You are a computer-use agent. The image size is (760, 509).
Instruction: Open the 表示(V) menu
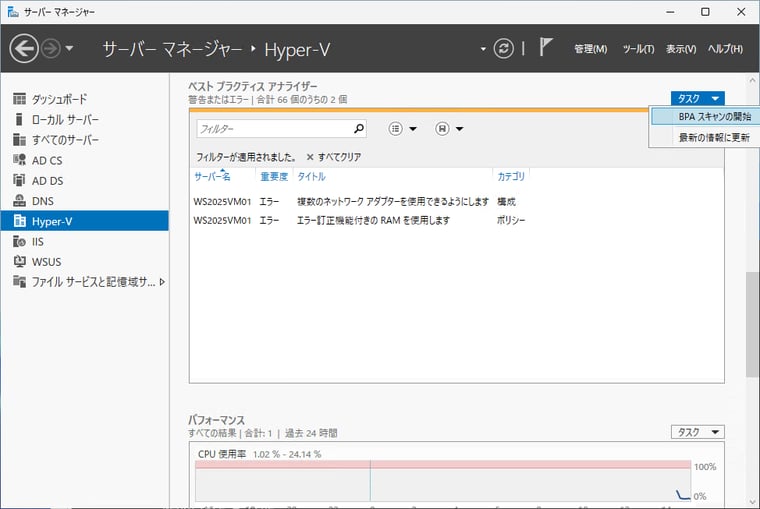[x=681, y=49]
